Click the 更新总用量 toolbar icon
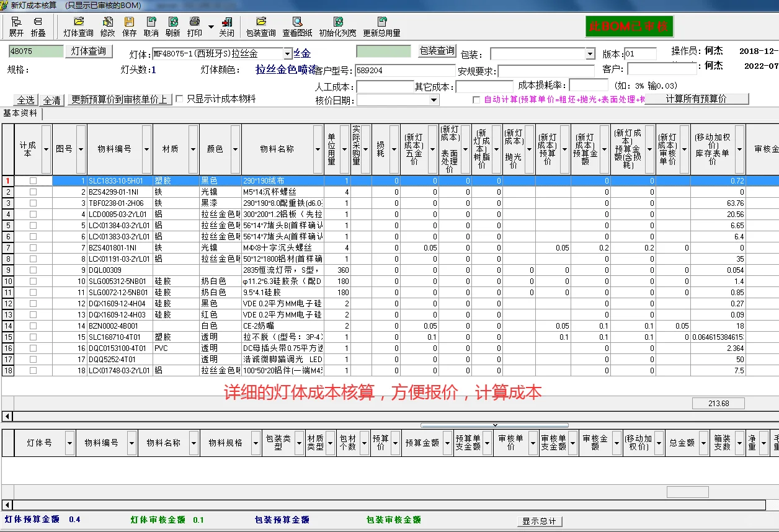This screenshot has width=779, height=532. pos(381,27)
